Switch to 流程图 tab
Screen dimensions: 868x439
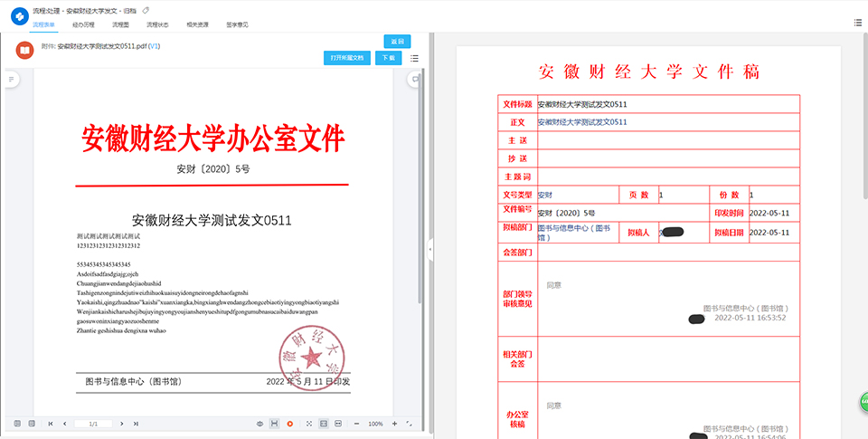tap(120, 25)
